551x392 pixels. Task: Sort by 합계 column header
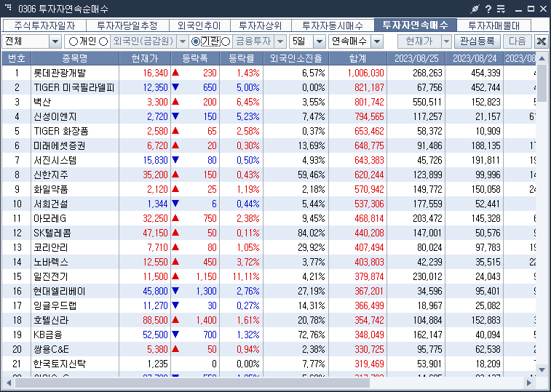(x=357, y=58)
